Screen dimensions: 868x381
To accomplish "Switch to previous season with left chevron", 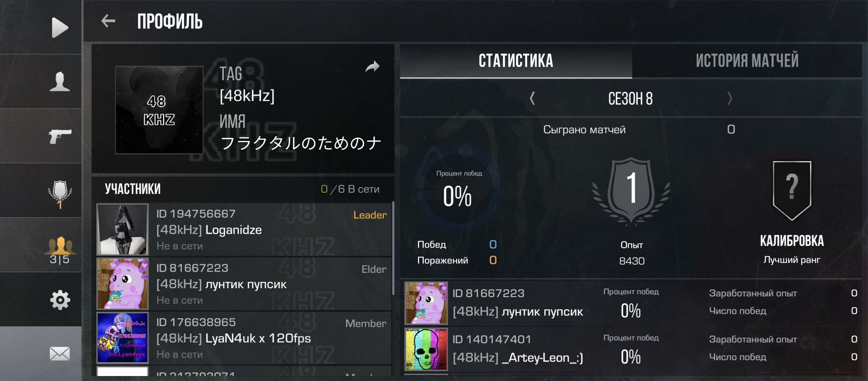I will click(532, 98).
